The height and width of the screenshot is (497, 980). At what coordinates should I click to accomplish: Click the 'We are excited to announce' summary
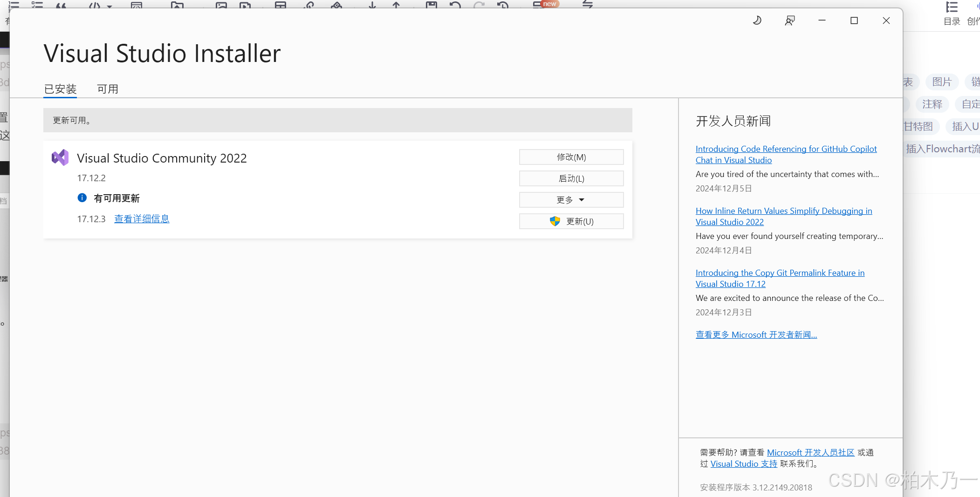pos(790,298)
